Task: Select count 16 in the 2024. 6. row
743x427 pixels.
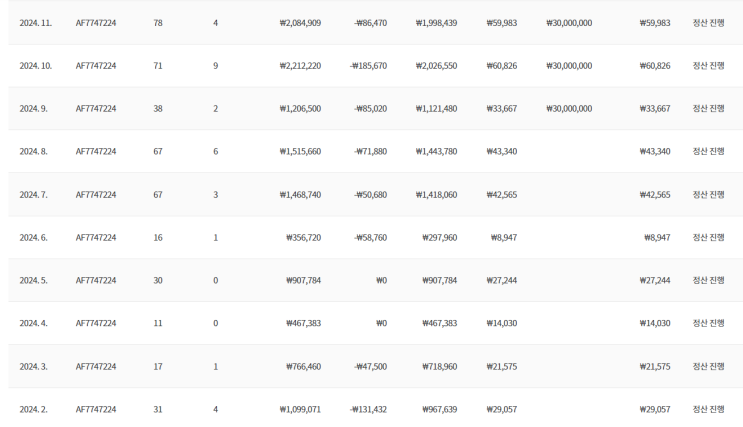Action: [x=158, y=238]
